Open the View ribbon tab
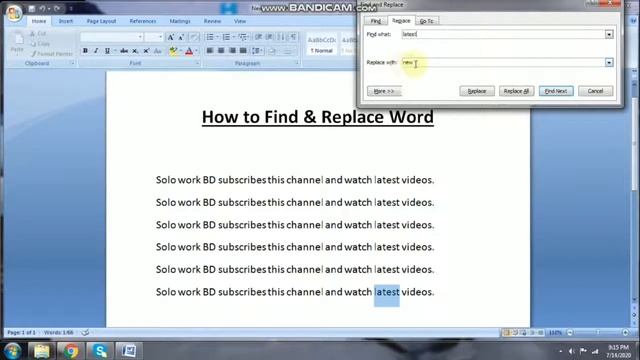The width and height of the screenshot is (640, 360). click(x=240, y=21)
